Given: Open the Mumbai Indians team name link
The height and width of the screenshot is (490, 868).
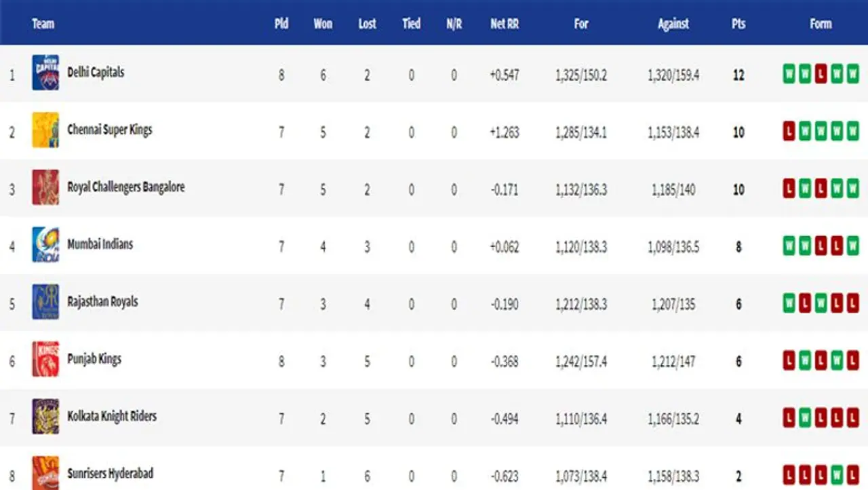Looking at the screenshot, I should 100,245.
